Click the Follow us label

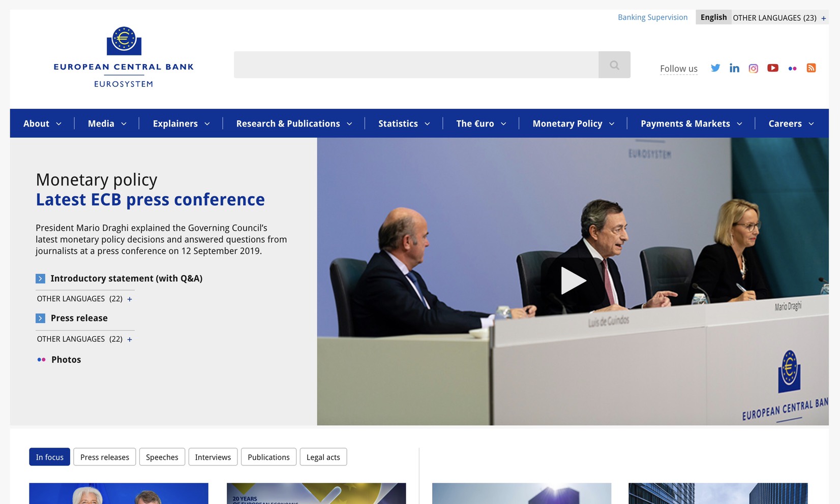pyautogui.click(x=679, y=69)
